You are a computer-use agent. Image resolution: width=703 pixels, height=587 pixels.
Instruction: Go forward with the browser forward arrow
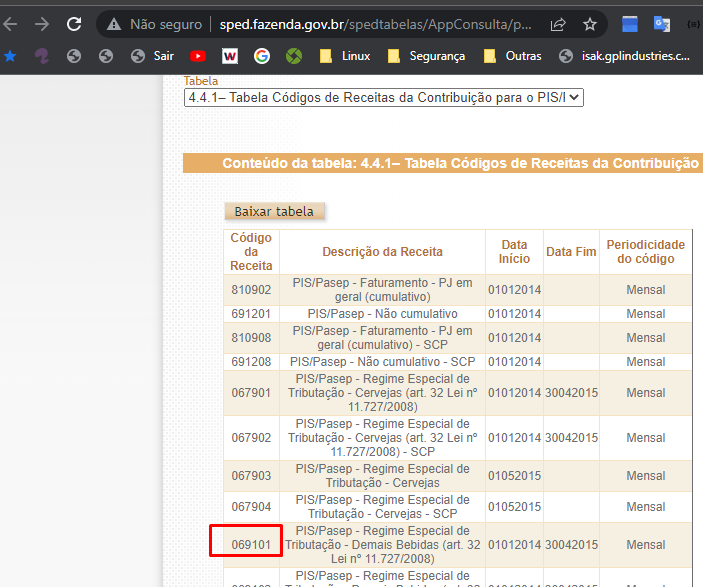(42, 24)
